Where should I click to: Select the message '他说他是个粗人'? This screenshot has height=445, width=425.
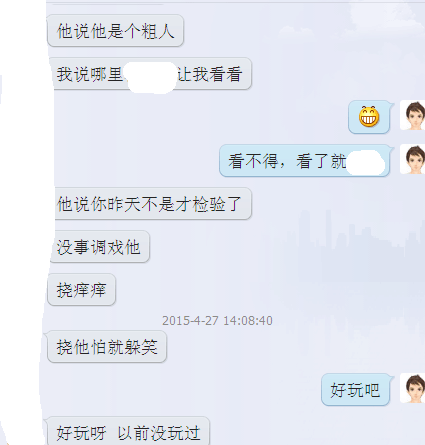tap(115, 31)
